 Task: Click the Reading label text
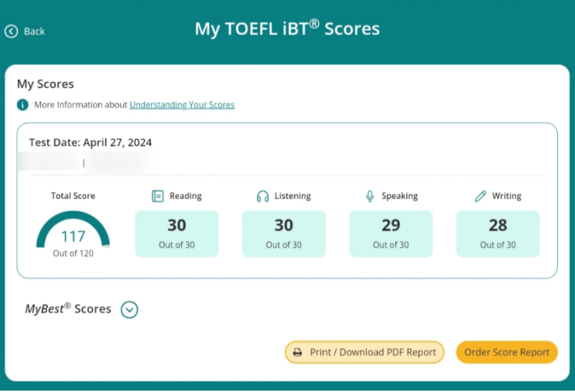(186, 196)
